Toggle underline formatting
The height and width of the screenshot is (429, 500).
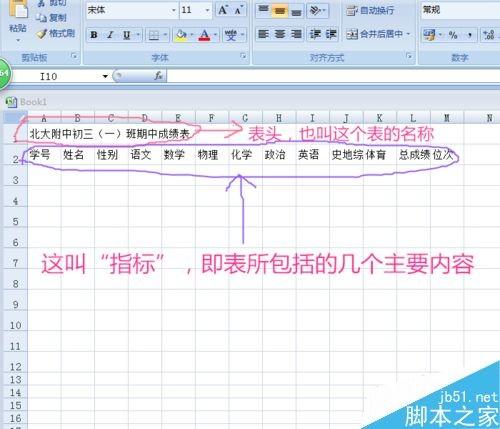coord(126,35)
